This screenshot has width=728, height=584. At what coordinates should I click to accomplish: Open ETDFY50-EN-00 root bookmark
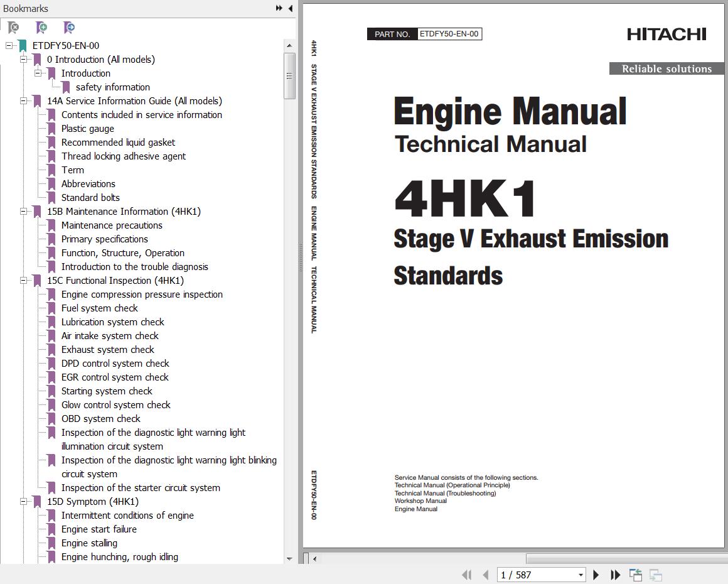pos(65,46)
